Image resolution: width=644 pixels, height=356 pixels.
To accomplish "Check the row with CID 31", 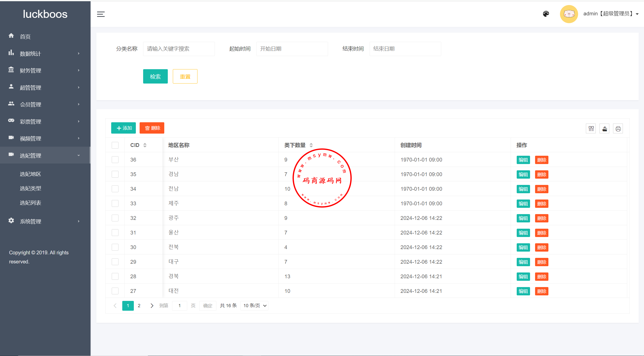I will click(x=115, y=233).
